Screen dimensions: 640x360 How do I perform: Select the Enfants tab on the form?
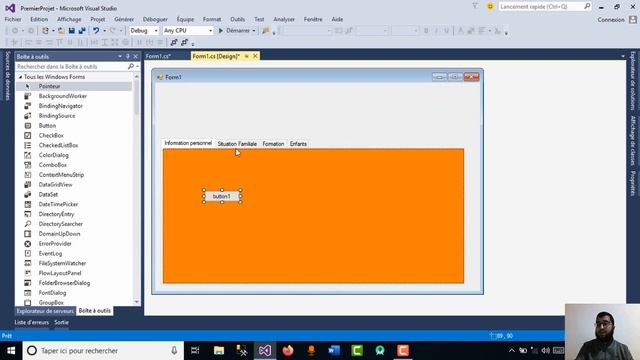[298, 144]
